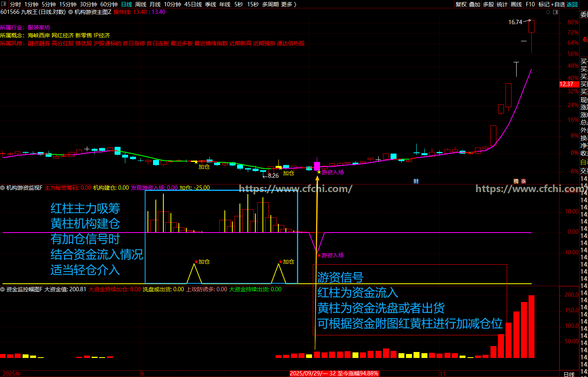
Task: Click the 日线 label at bottom right
Action: tap(569, 374)
